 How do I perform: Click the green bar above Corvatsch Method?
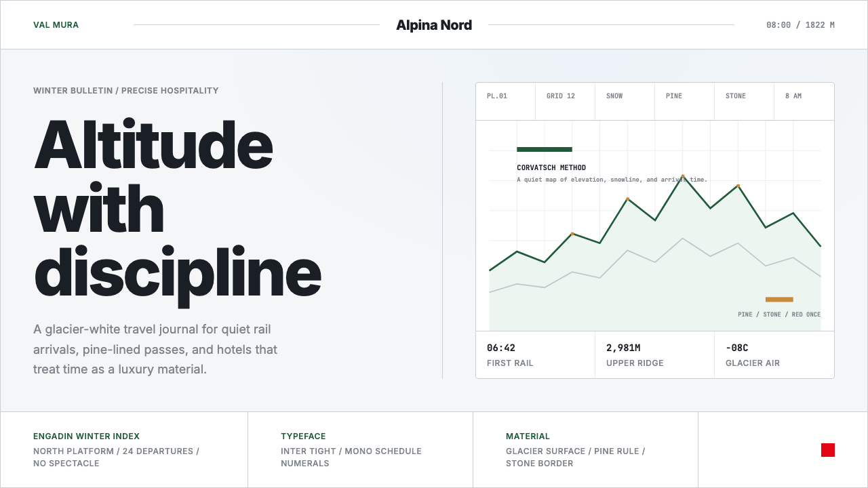coord(545,149)
